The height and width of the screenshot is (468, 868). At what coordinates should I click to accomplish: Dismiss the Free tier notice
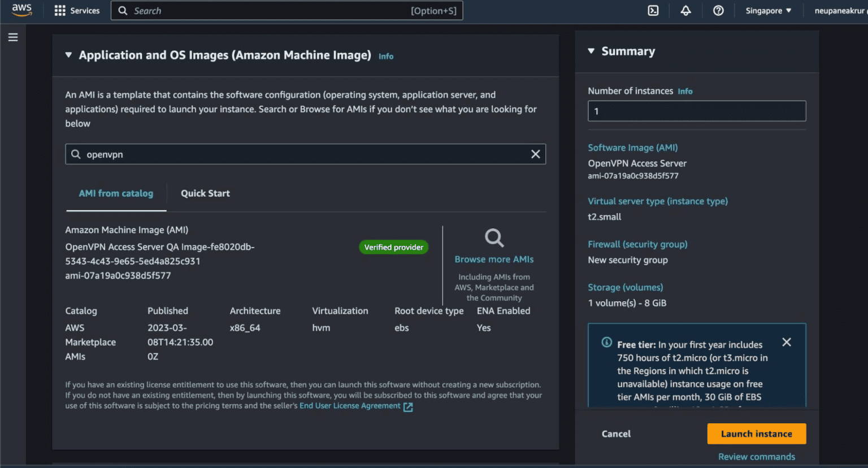(787, 342)
